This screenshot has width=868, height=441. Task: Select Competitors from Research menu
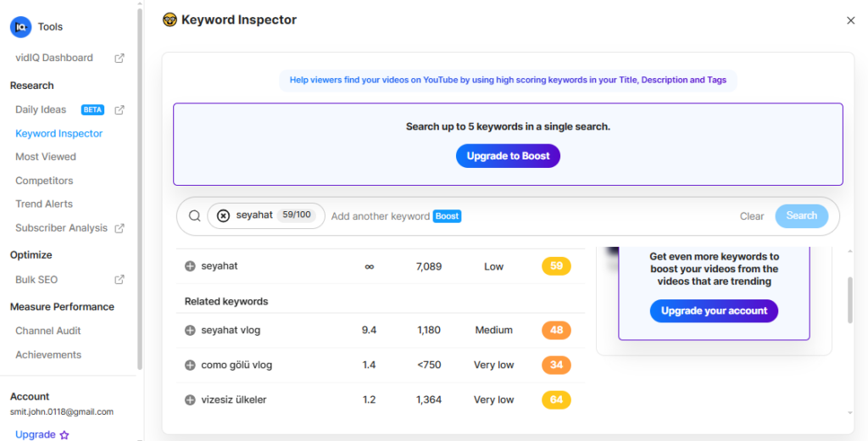pos(44,181)
